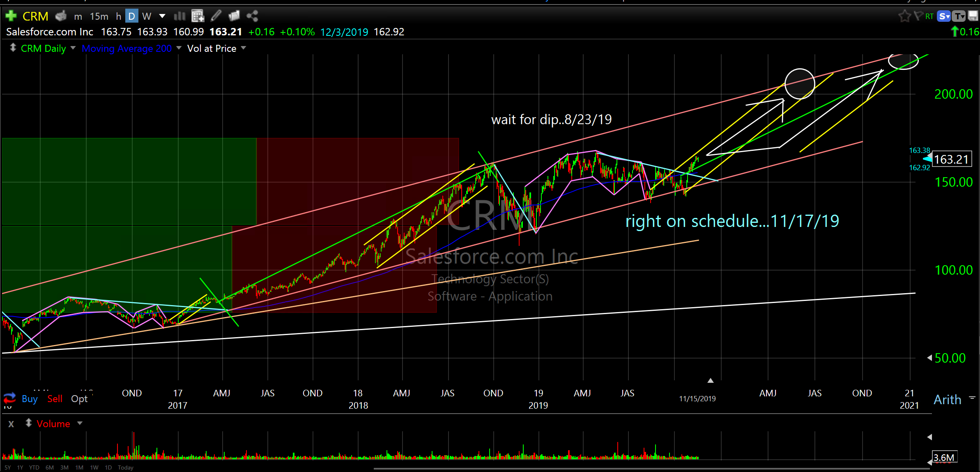The width and height of the screenshot is (980, 472).
Task: Click the Buy button
Action: [x=30, y=398]
